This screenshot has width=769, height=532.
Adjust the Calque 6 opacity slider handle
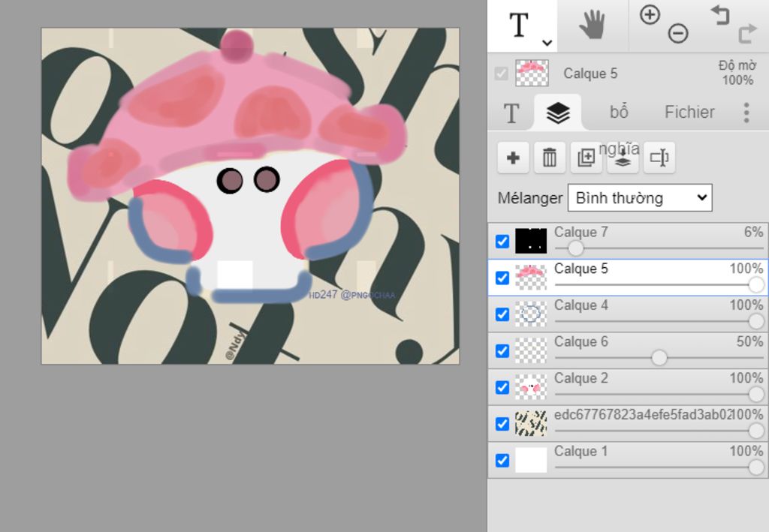(659, 358)
